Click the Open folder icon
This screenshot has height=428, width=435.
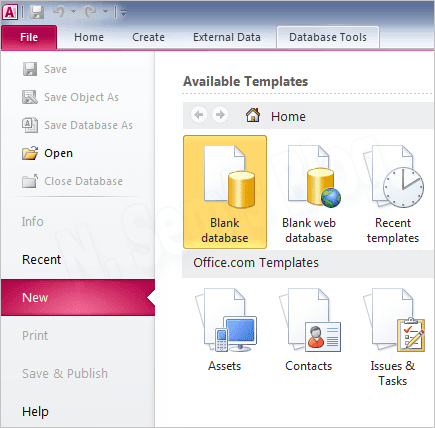(x=30, y=153)
